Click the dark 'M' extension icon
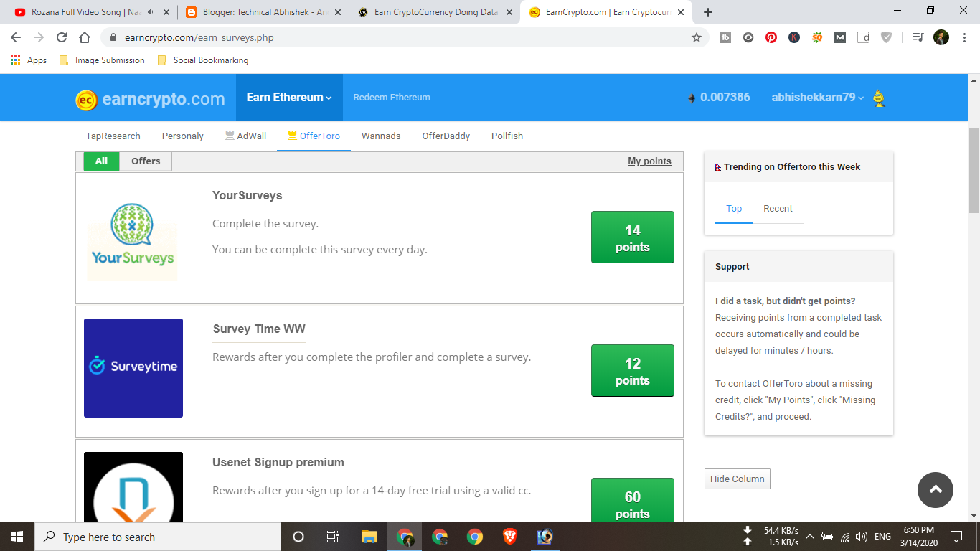 click(840, 37)
